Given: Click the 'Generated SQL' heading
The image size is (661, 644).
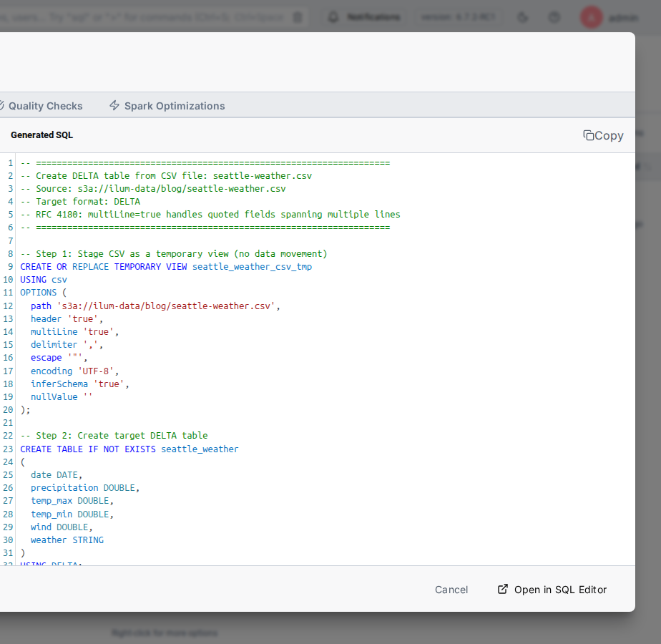Looking at the screenshot, I should coord(41,135).
